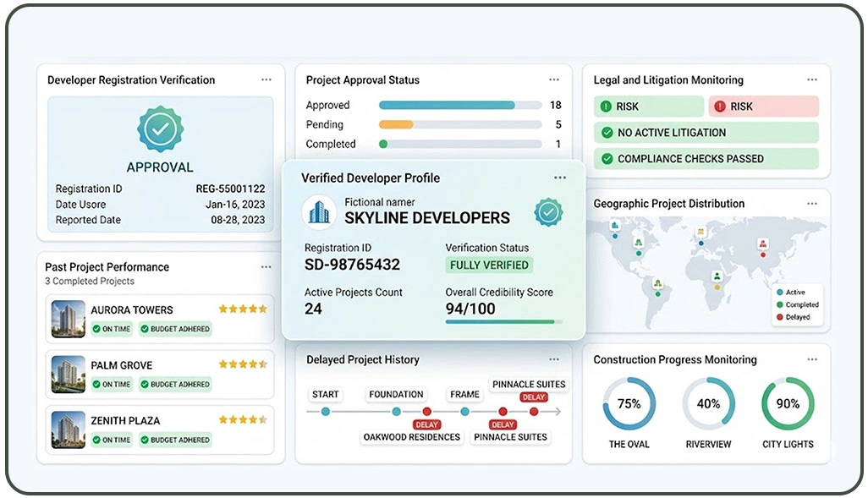The width and height of the screenshot is (868, 498).
Task: Click registration ID SD-98765432
Action: click(352, 265)
